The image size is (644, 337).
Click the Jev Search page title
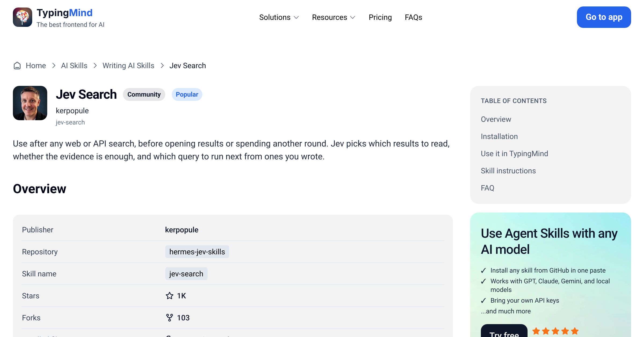86,94
